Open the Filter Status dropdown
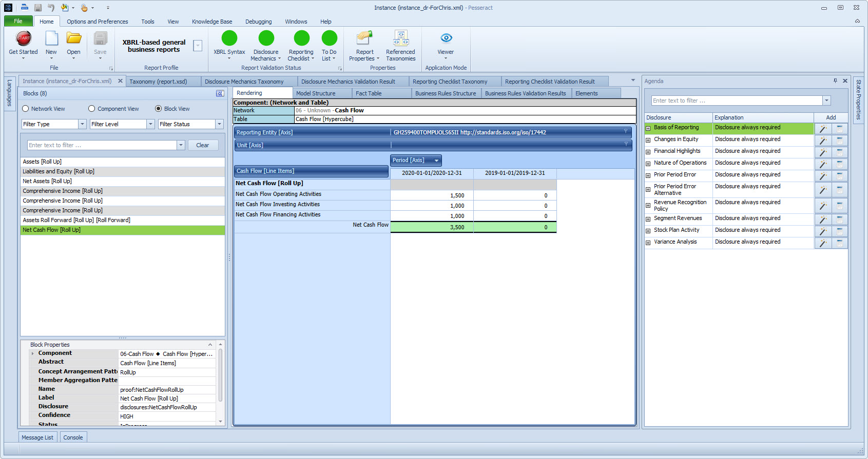This screenshot has width=868, height=459. pos(219,124)
